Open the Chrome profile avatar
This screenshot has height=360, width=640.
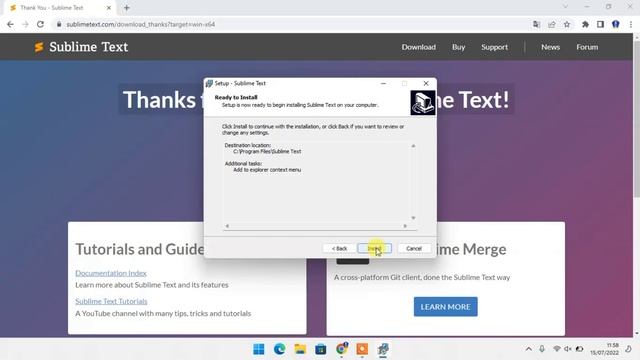tap(616, 24)
